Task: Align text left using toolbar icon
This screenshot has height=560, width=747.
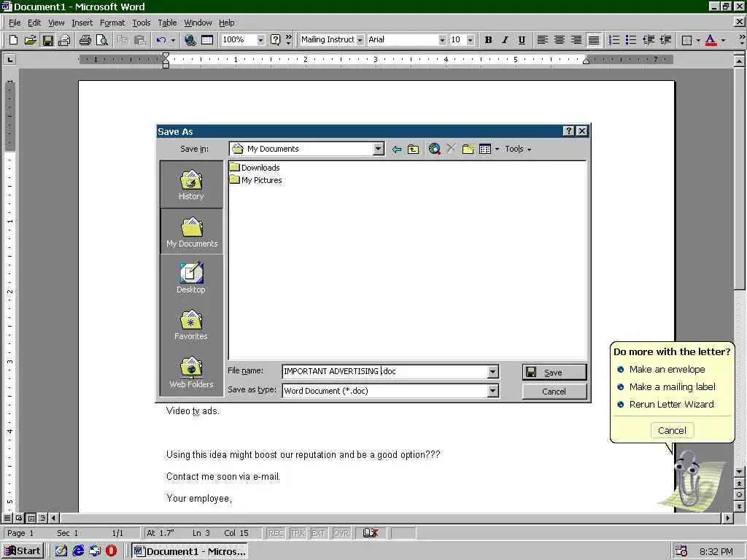Action: point(543,40)
